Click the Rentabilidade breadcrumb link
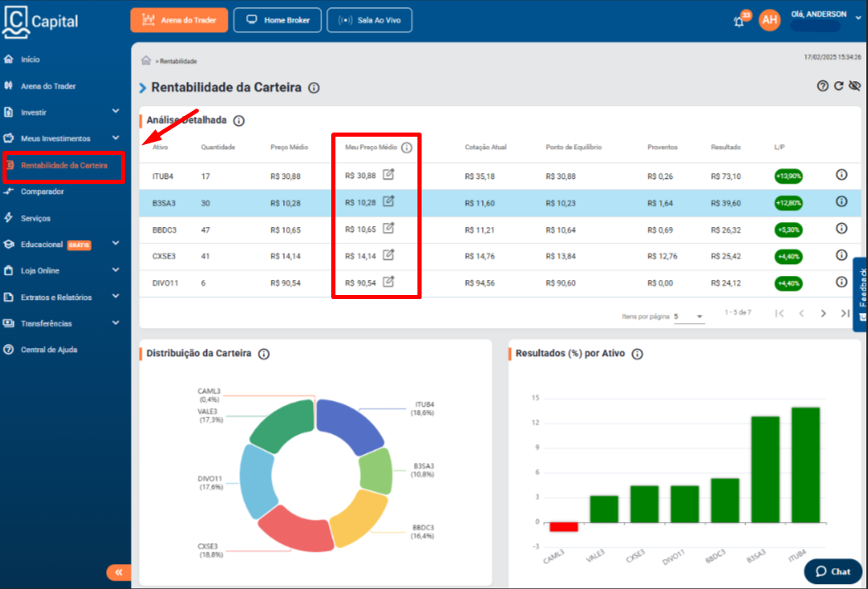868x589 pixels. coord(178,61)
